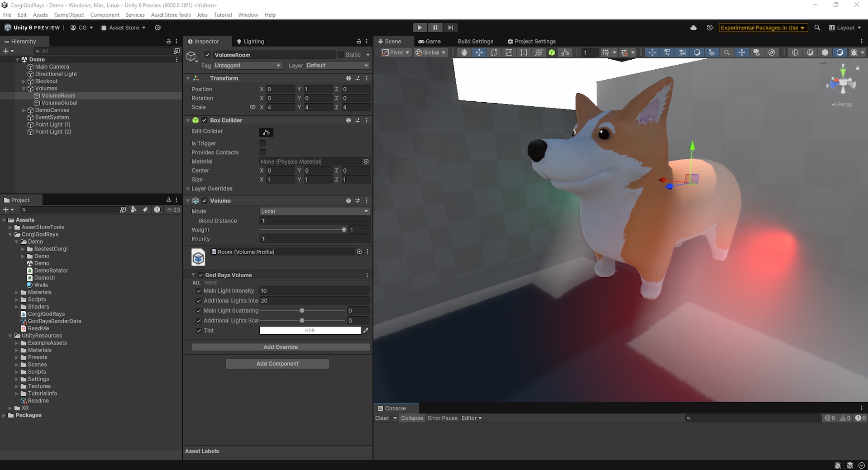Screen dimensions: 868x470
Task: Toggle the Static checkbox
Action: 341,55
